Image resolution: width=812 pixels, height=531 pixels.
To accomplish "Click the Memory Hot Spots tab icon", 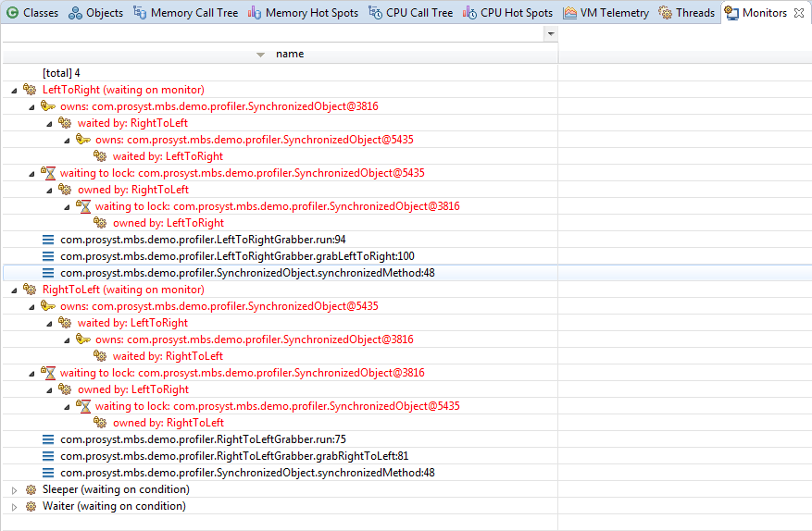I will [x=254, y=13].
